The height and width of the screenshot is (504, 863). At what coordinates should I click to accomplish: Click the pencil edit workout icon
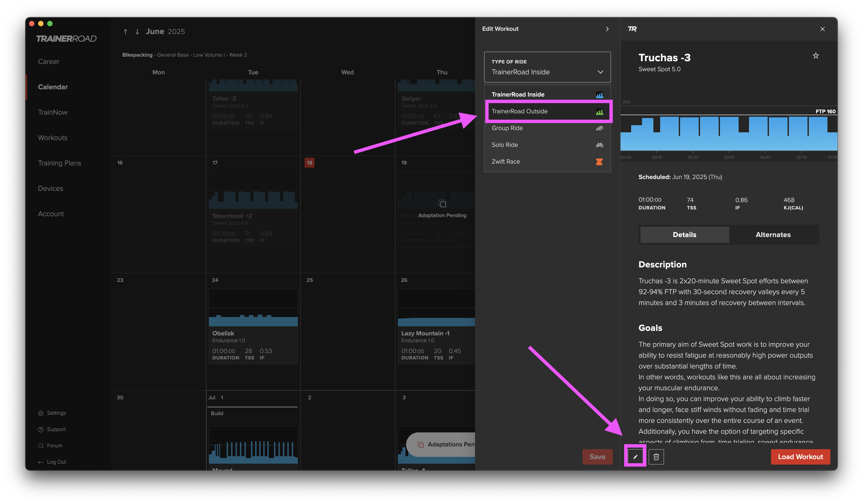coord(635,457)
